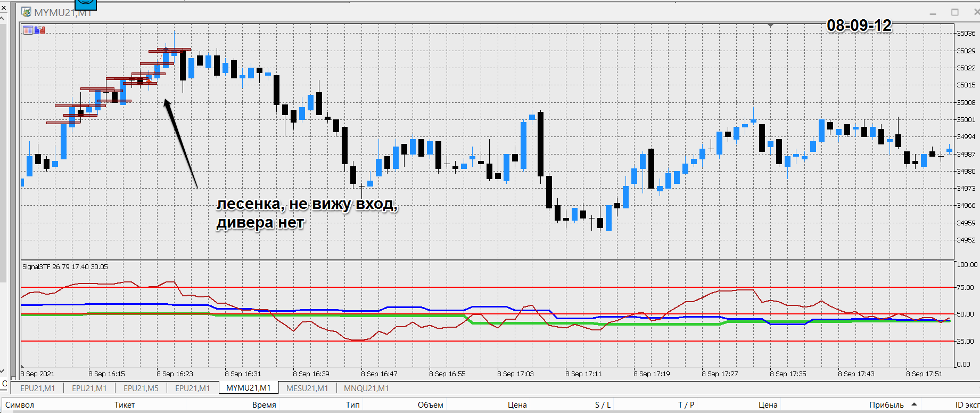The image size is (980, 413).
Task: Sort trades by the Тип column
Action: [353, 405]
